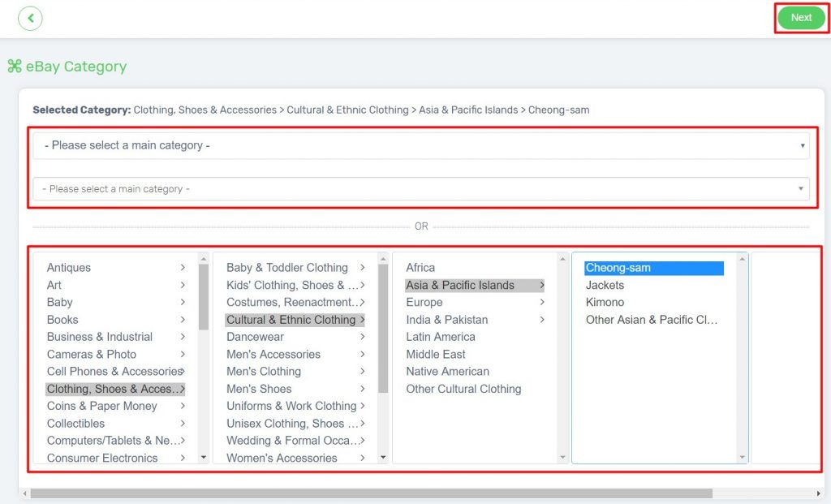The image size is (831, 504).
Task: Select Other Cultural Clothing option
Action: pos(463,389)
